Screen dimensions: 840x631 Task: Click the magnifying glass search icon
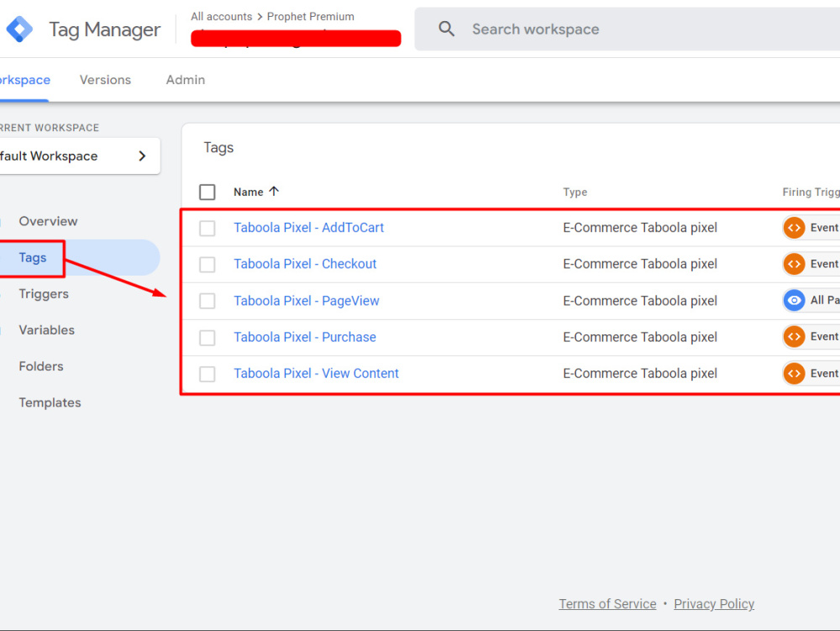(446, 29)
